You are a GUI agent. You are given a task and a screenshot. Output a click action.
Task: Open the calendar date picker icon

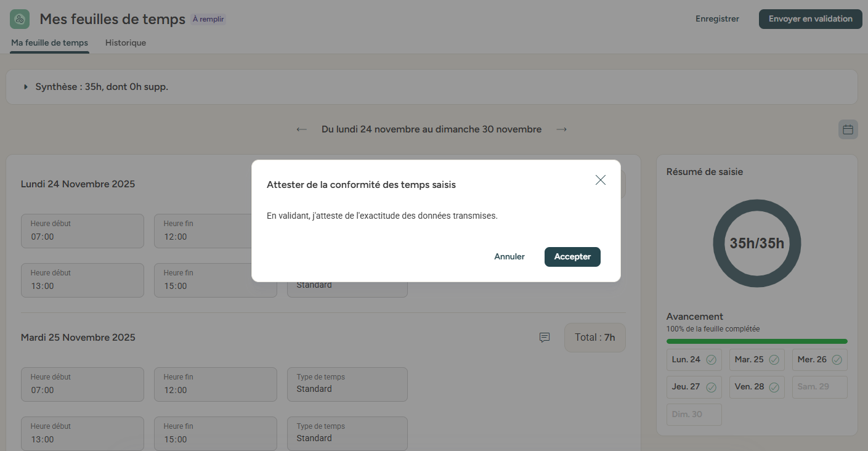848,129
